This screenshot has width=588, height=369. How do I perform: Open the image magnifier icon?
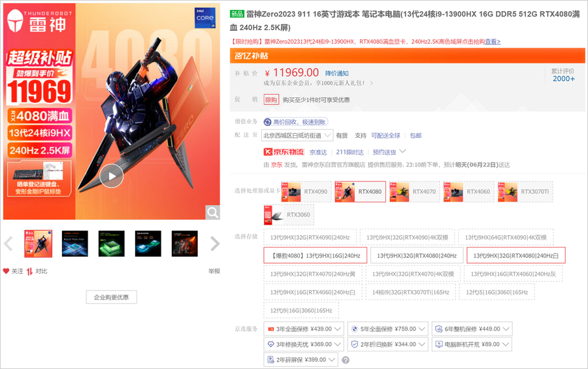[212, 213]
